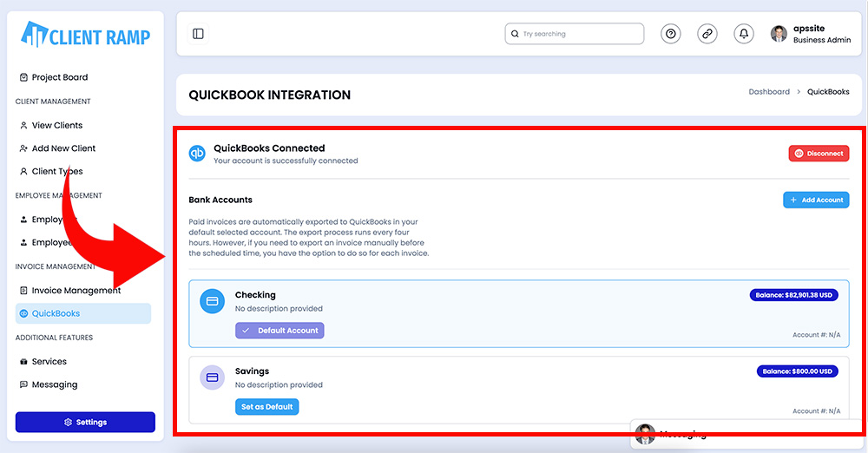The image size is (868, 453).
Task: Click the link chain icon in the header
Action: 707,34
